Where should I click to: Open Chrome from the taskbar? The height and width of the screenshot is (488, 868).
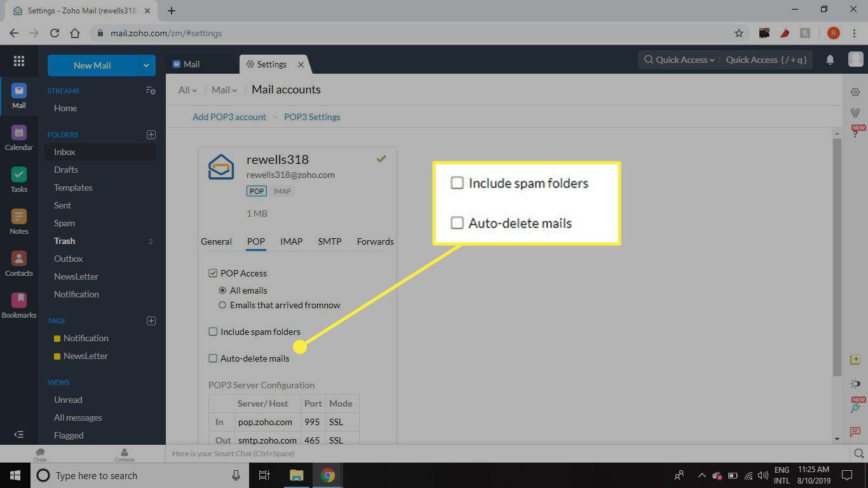coord(327,475)
